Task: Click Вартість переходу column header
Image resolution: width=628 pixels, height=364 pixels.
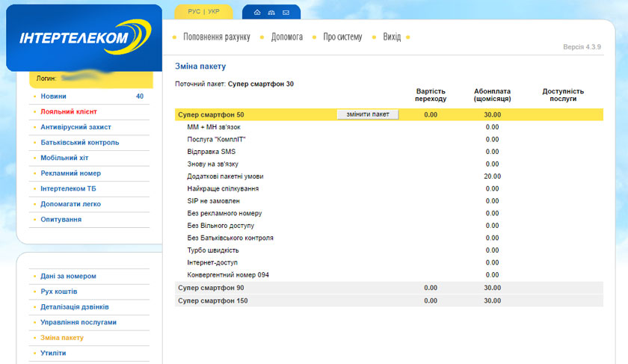Action: click(431, 95)
